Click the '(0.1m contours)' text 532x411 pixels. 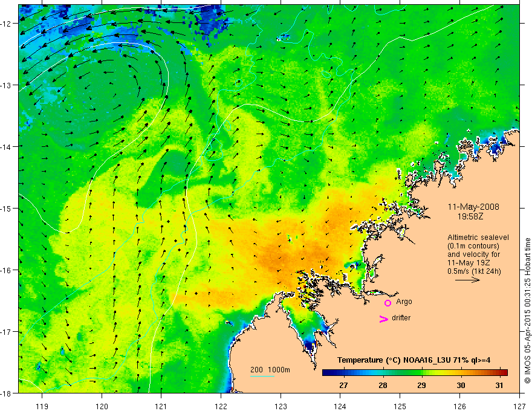point(473,246)
